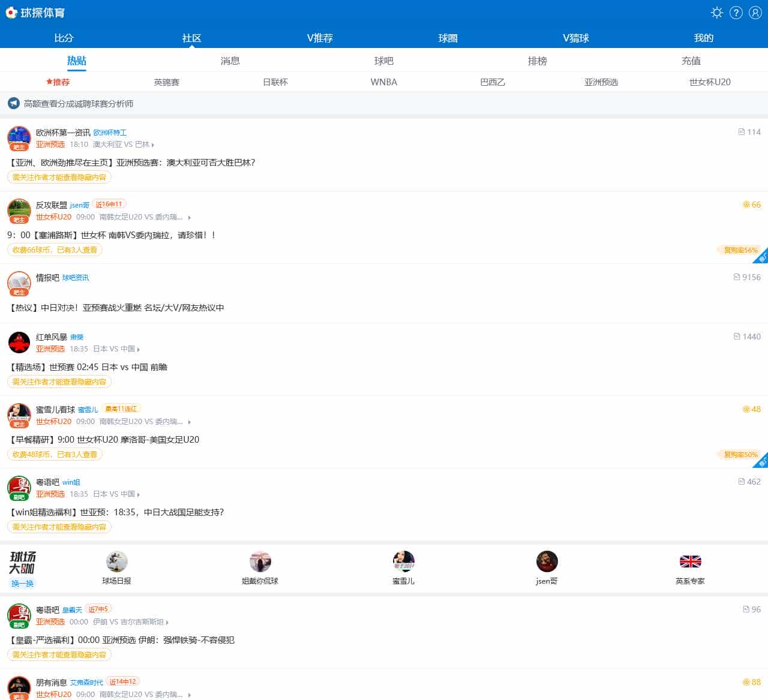The height and width of the screenshot is (700, 768).
Task: Open the 中日对决 hot discussion post
Action: [x=117, y=308]
